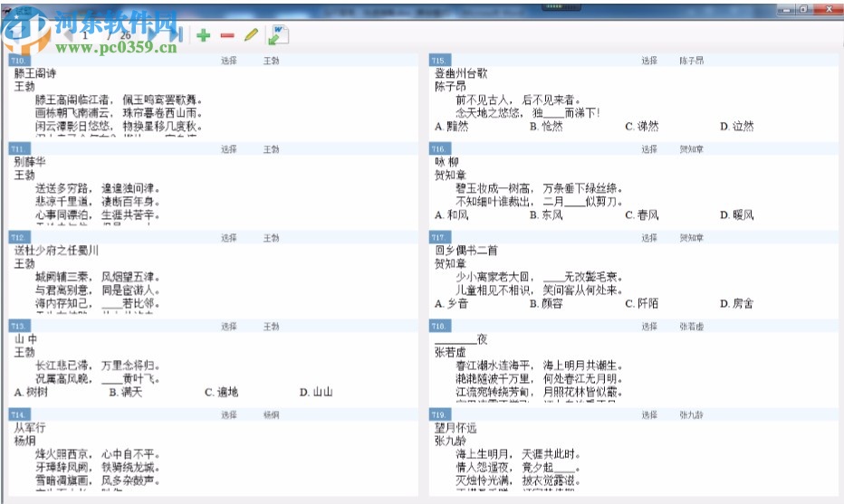Click the poem title 咏 柳
The width and height of the screenshot is (844, 504).
tap(446, 162)
